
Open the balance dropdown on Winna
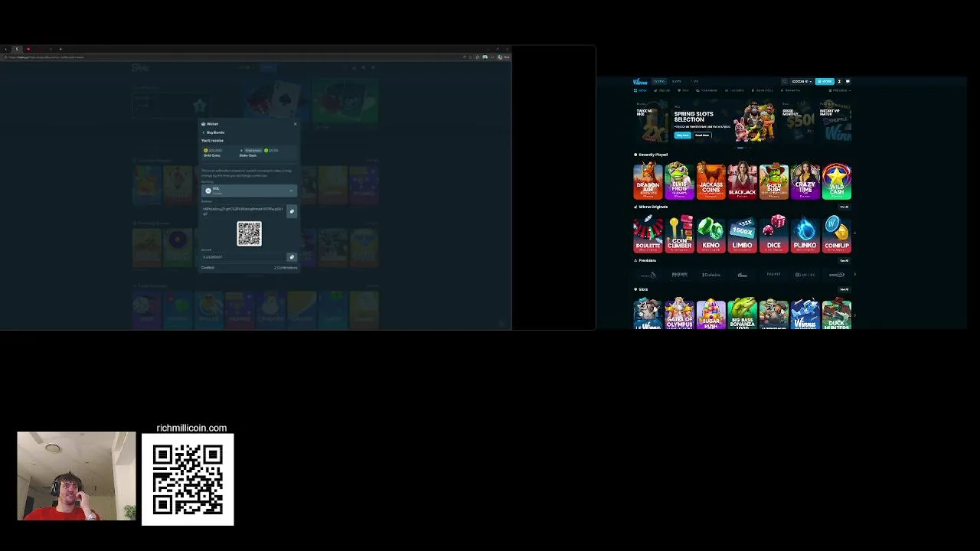click(x=802, y=81)
